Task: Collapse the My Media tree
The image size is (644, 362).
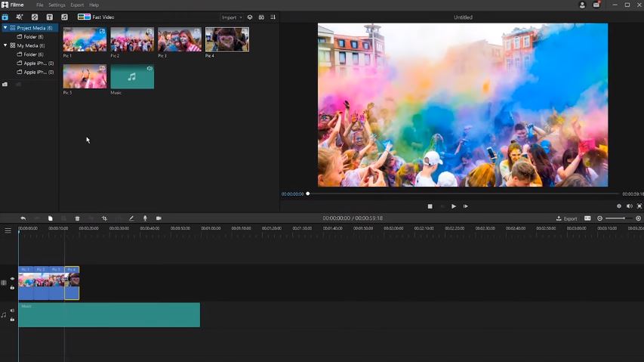Action: tap(5, 45)
